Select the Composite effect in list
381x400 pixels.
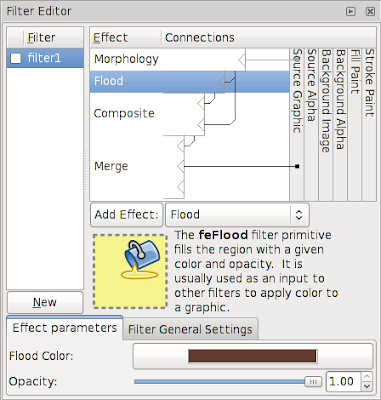(x=124, y=114)
